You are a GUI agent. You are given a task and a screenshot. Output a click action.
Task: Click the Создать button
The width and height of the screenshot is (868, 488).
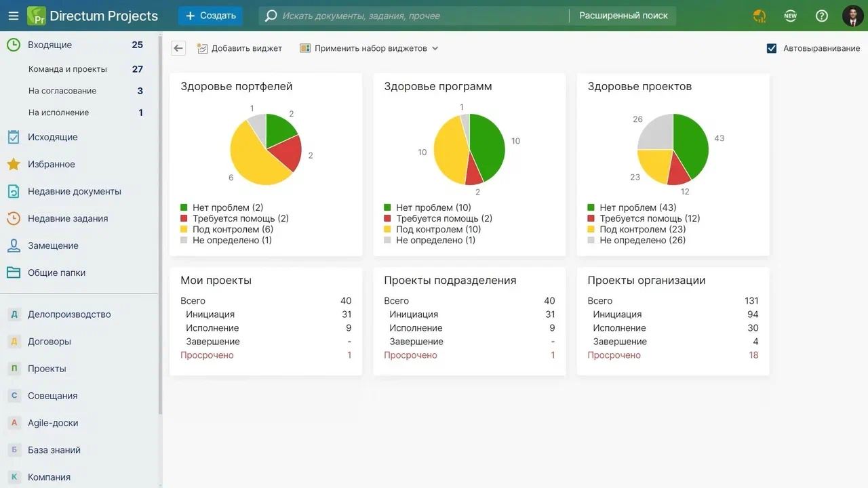click(210, 16)
